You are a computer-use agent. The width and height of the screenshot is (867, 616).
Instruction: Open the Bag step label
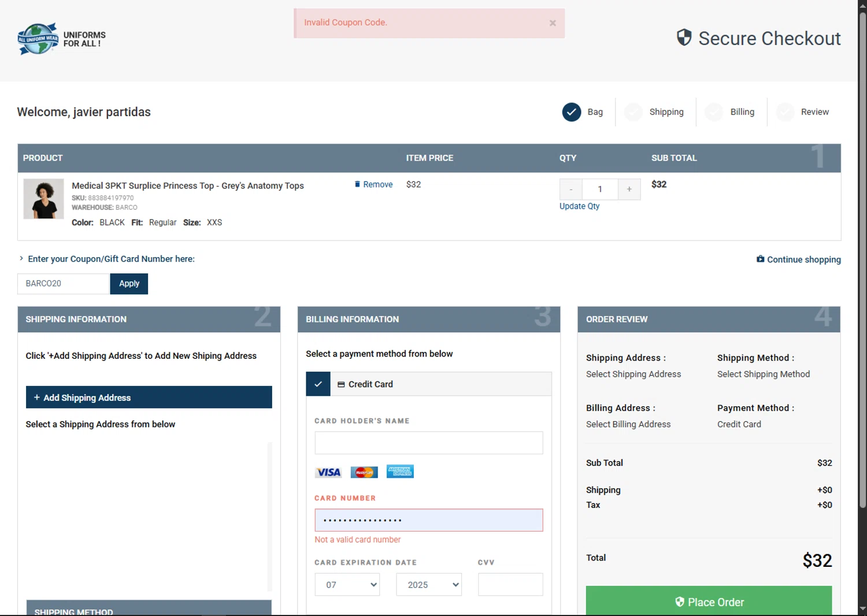tap(595, 112)
